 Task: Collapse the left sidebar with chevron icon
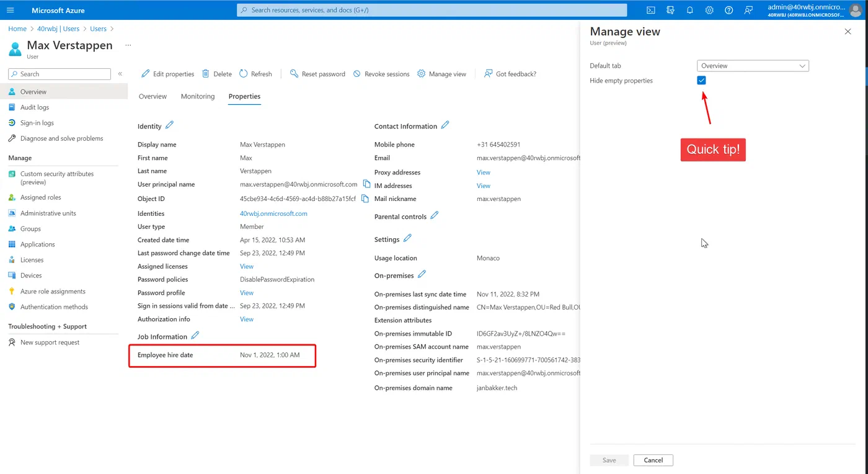click(120, 74)
